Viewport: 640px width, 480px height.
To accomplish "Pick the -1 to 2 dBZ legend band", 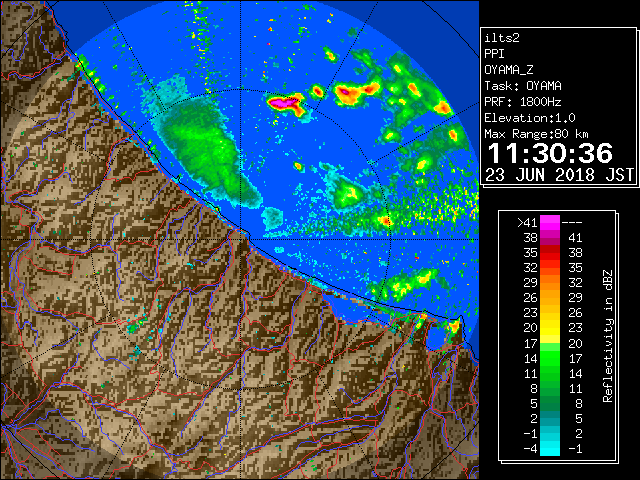I will [550, 433].
